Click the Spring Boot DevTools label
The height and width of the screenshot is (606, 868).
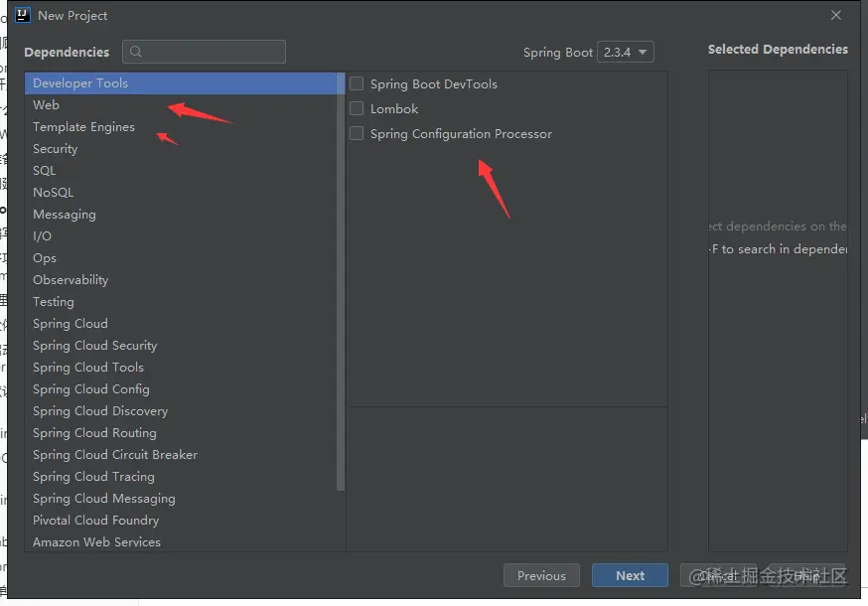click(433, 84)
